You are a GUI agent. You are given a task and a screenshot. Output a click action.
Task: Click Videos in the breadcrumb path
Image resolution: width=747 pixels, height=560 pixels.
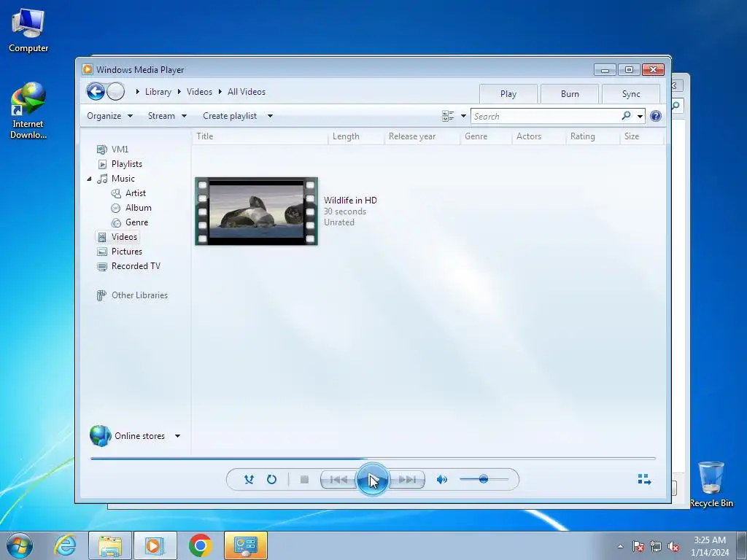[x=199, y=92]
